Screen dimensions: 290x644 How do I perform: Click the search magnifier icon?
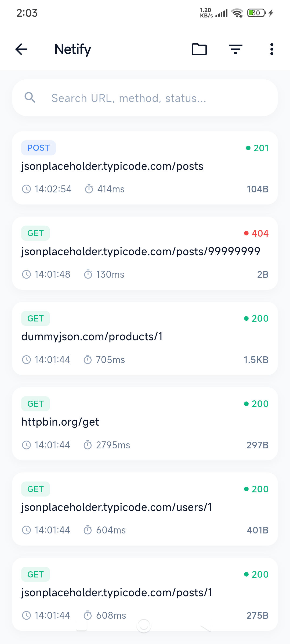coord(31,98)
